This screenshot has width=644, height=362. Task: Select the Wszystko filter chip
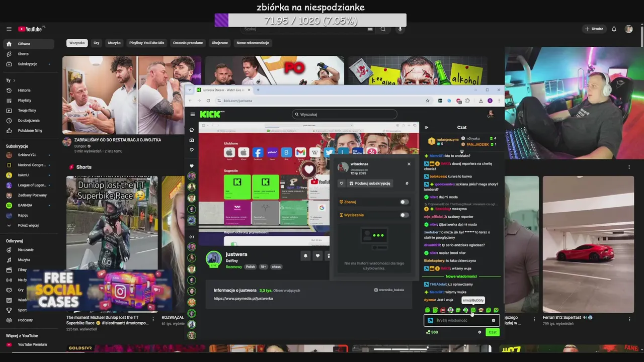[x=77, y=43]
